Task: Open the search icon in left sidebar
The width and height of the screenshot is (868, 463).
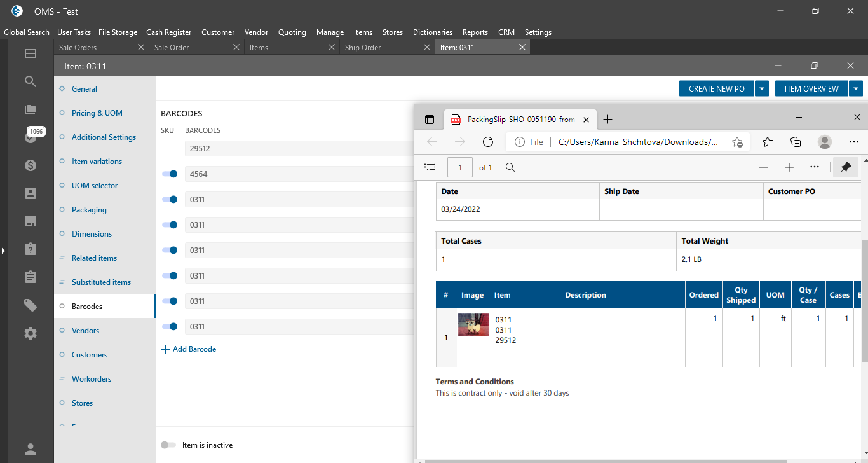Action: [x=30, y=81]
